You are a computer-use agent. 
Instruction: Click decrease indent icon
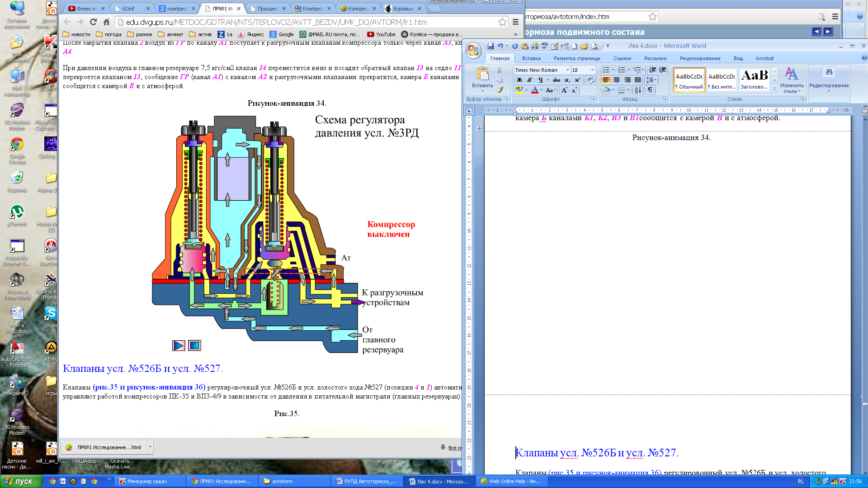[x=652, y=70]
